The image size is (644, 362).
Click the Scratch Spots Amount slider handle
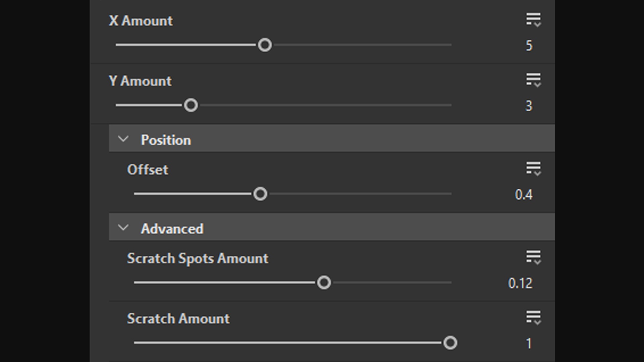[324, 283]
